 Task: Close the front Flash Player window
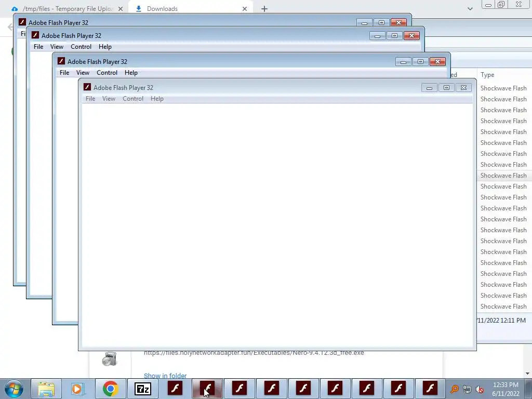pyautogui.click(x=463, y=87)
